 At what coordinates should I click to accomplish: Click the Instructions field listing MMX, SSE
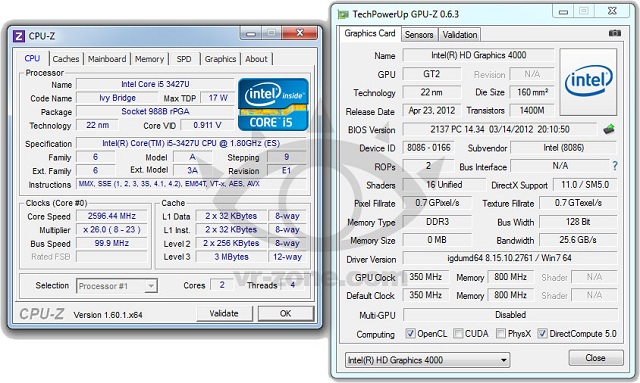pos(191,184)
